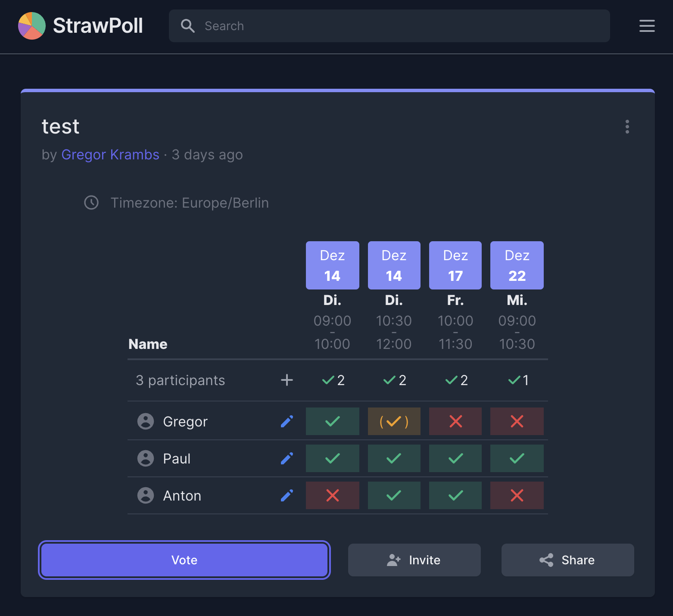This screenshot has width=673, height=616.
Task: Select the Dez 17 date header
Action: pyautogui.click(x=455, y=265)
